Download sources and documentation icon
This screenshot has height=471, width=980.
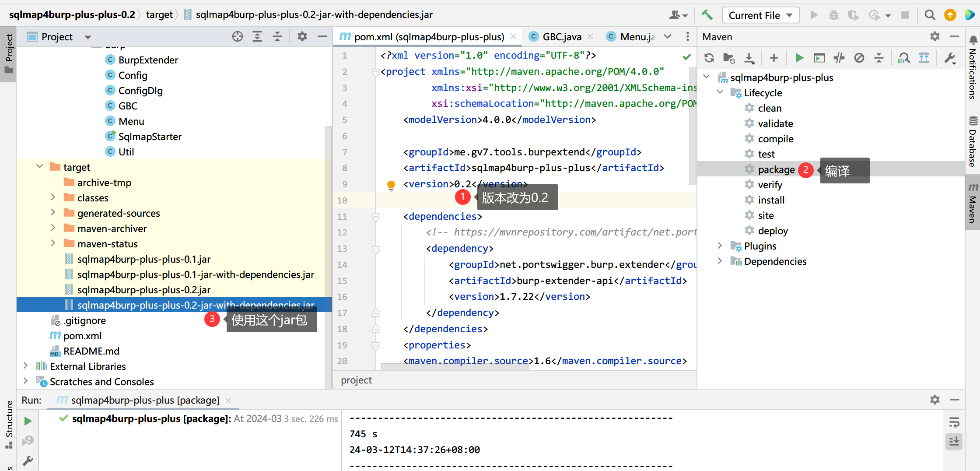coord(749,58)
